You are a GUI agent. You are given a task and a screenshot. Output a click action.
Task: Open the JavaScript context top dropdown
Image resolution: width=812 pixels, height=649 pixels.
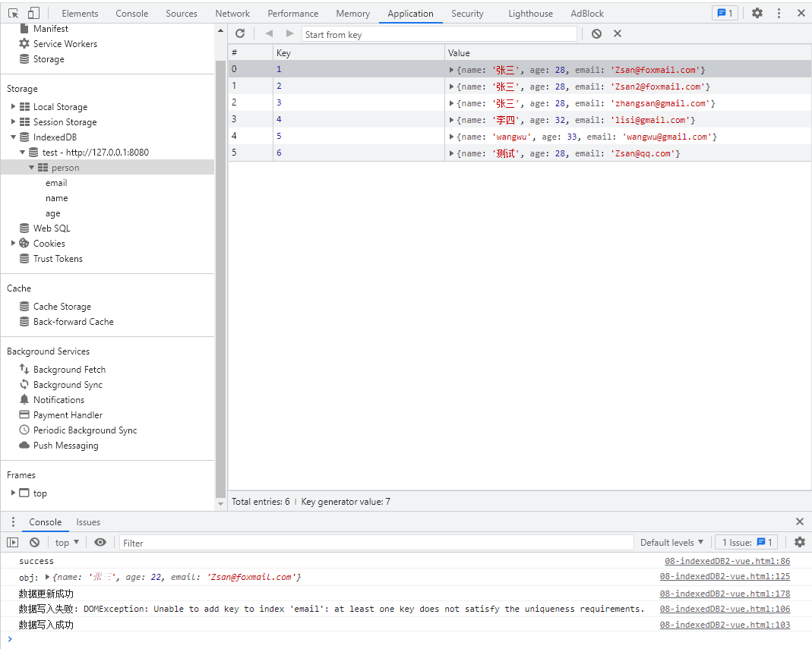click(x=67, y=543)
